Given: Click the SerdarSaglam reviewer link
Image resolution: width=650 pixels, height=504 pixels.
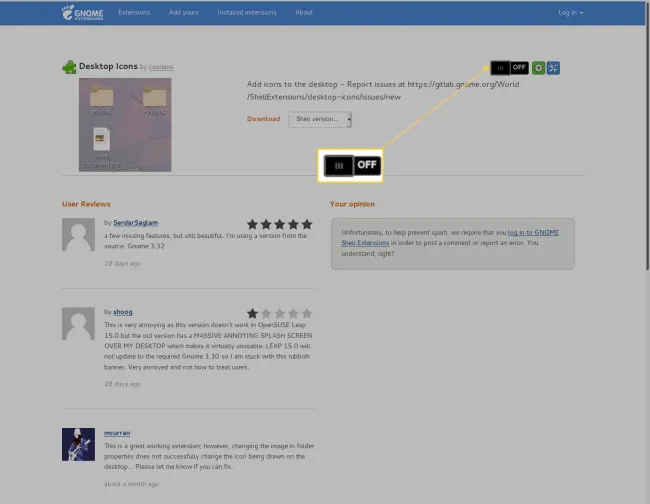Looking at the screenshot, I should coord(136,223).
